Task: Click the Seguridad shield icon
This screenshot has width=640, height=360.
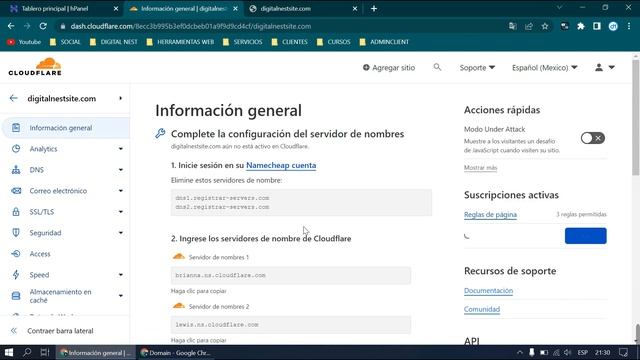Action: 16,233
